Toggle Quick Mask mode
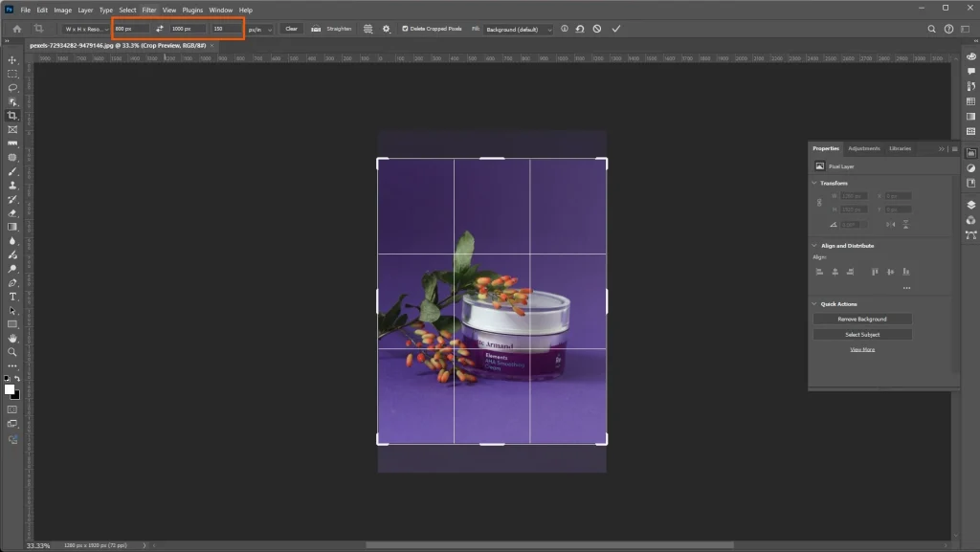This screenshot has width=980, height=552. point(12,409)
